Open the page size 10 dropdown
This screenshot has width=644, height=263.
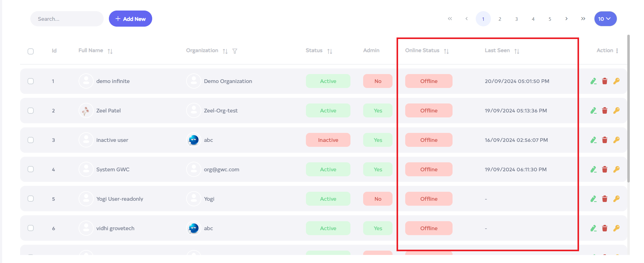(x=605, y=19)
